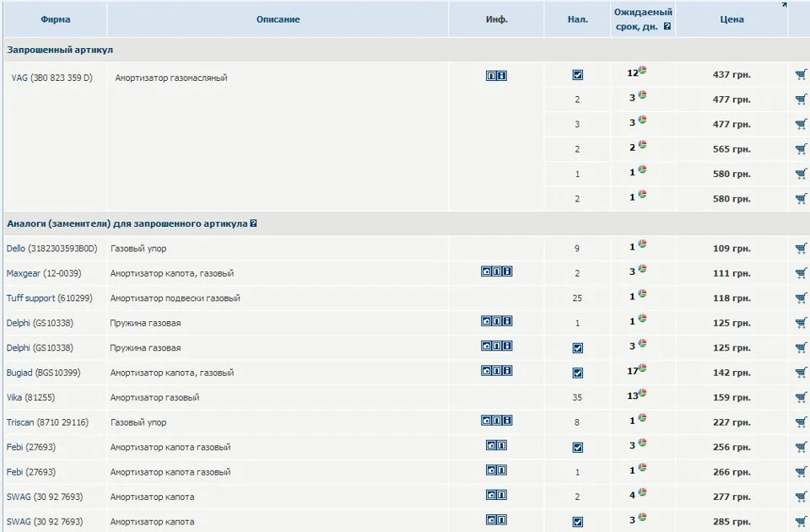Click the Описание column header
The width and height of the screenshot is (810, 532).
(x=278, y=19)
